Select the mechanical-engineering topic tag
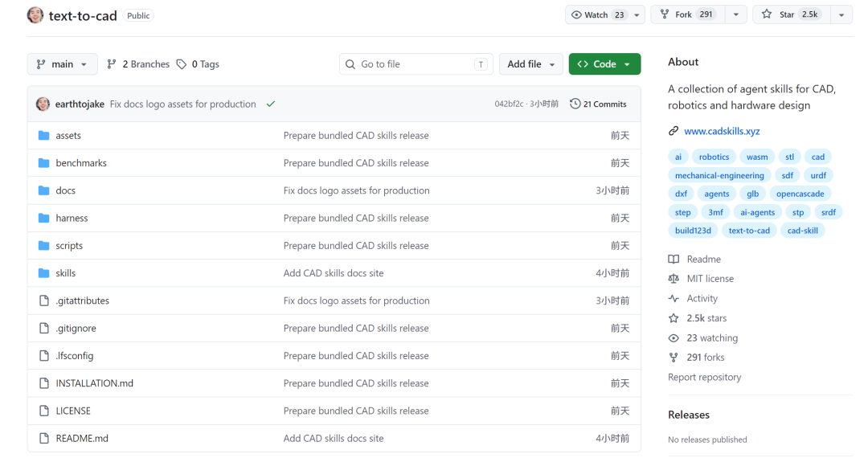 click(x=719, y=175)
